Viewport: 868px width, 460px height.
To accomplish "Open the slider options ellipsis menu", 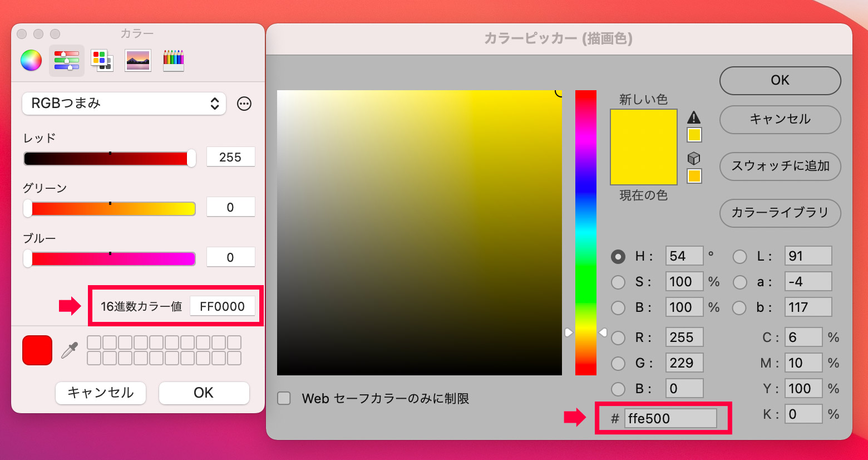I will pyautogui.click(x=244, y=104).
